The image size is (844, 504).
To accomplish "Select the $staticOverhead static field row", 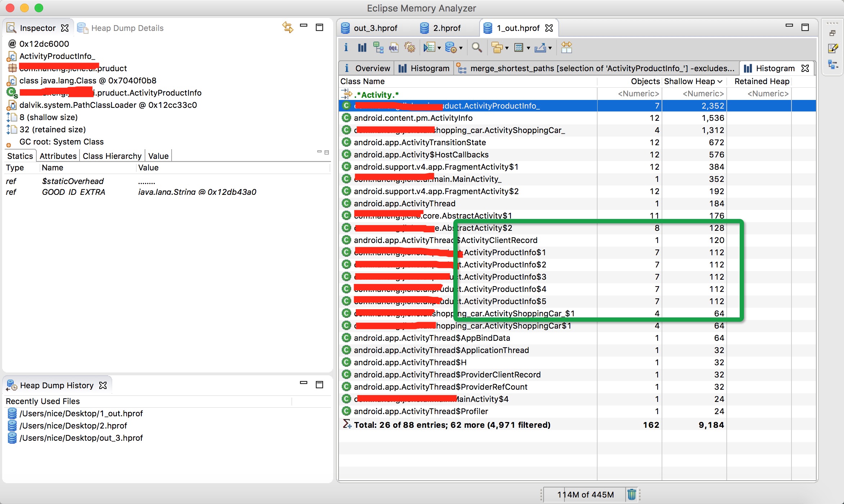I will (167, 181).
